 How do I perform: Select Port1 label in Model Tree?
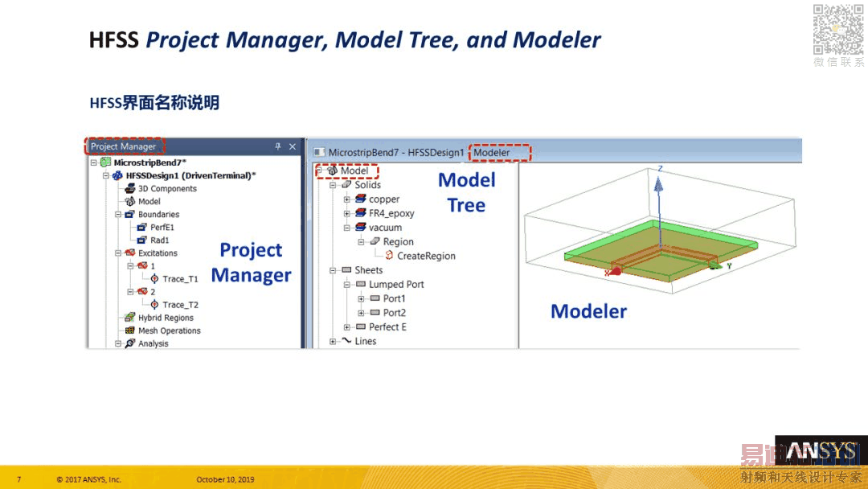coord(394,298)
